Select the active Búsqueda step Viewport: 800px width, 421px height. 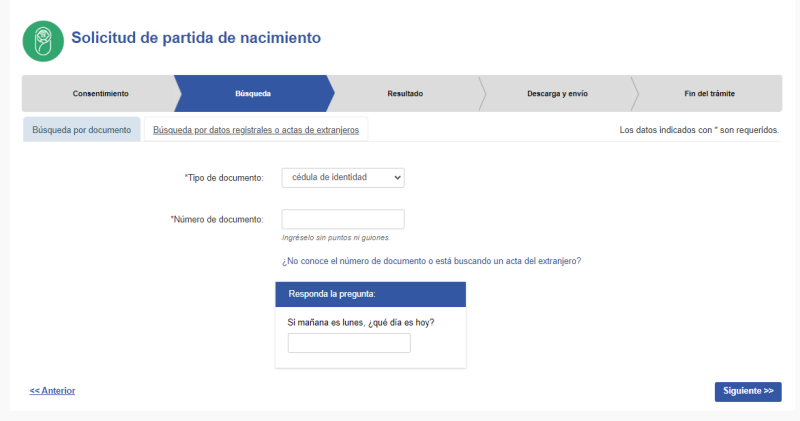[252, 93]
